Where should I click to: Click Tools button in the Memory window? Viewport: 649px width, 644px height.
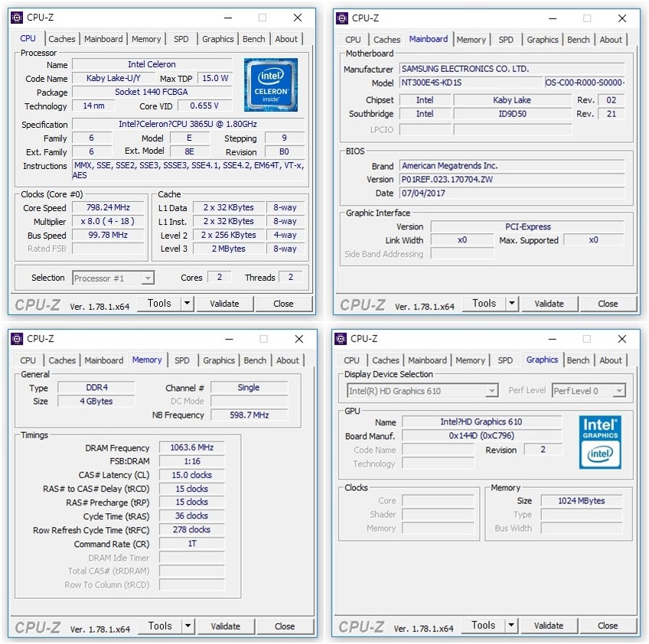click(x=160, y=626)
